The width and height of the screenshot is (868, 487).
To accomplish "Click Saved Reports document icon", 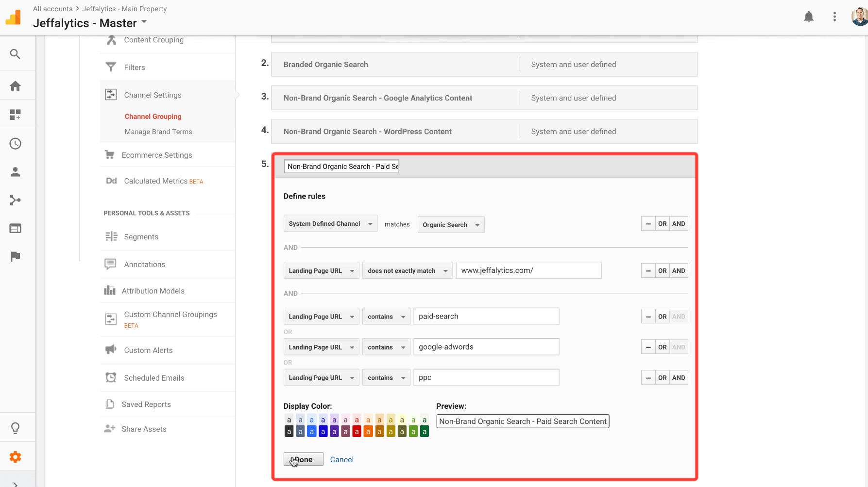I will tap(110, 404).
